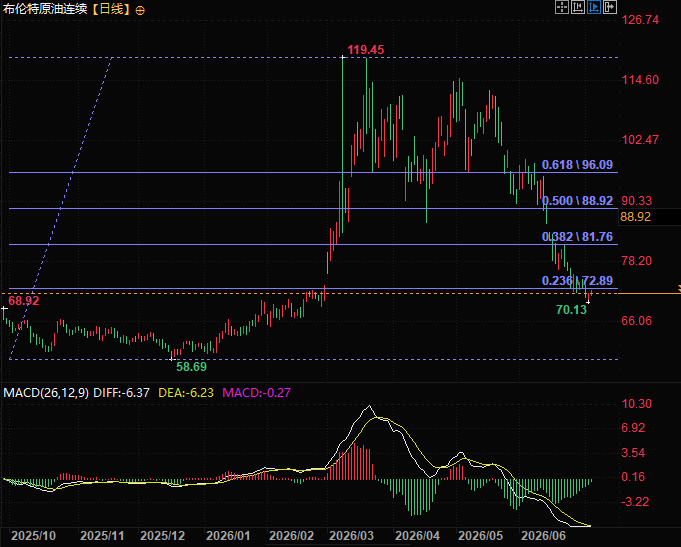Select the 0.618 \ 96.09 Fibonacci line label
This screenshot has width=681, height=547.
tap(577, 165)
